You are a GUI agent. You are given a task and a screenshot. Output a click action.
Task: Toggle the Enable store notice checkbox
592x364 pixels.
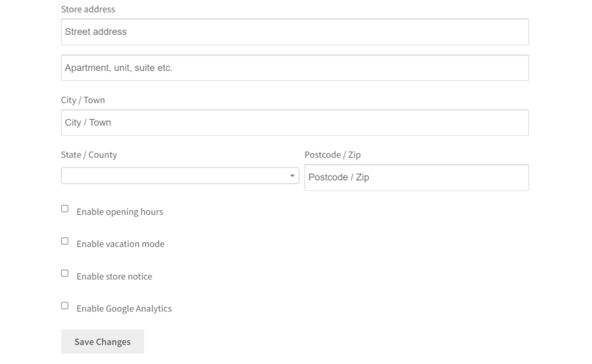click(x=64, y=273)
